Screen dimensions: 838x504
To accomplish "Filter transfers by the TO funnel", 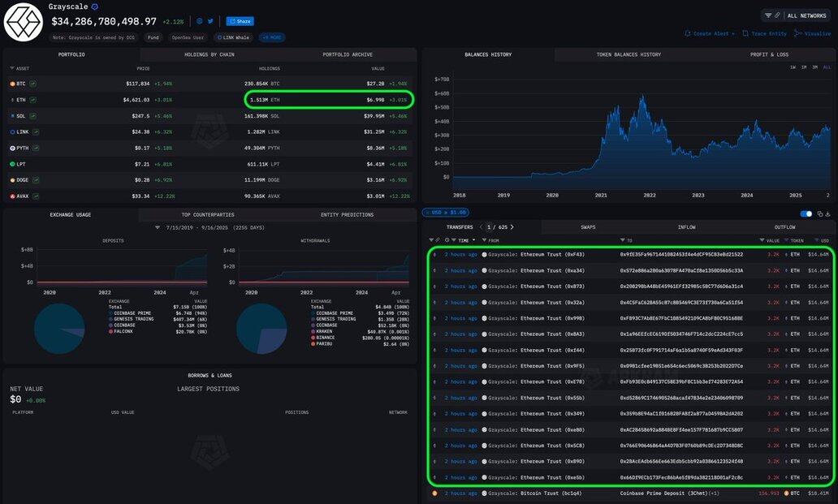I will coord(622,240).
